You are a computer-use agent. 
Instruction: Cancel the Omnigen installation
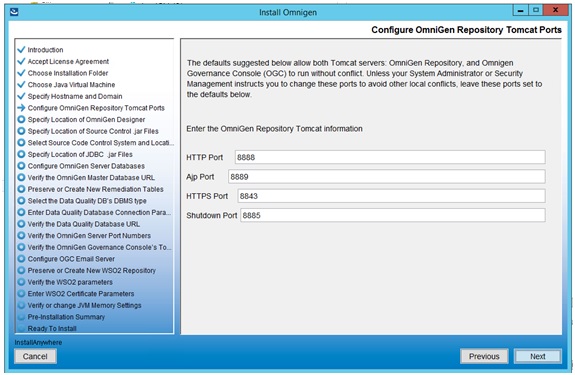[x=35, y=356]
